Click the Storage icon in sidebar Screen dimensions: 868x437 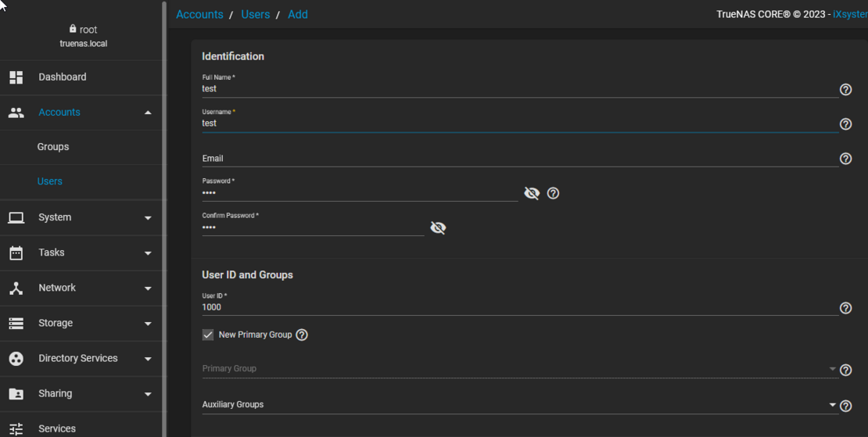tap(16, 324)
